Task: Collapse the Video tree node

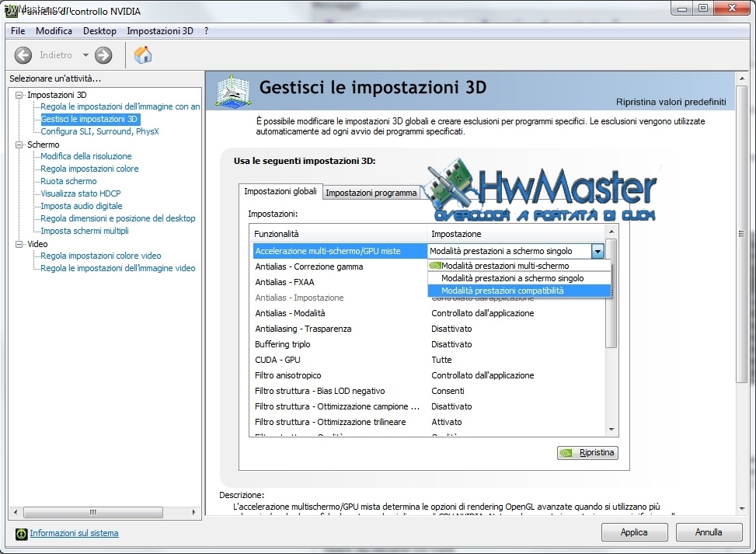Action: [19, 244]
